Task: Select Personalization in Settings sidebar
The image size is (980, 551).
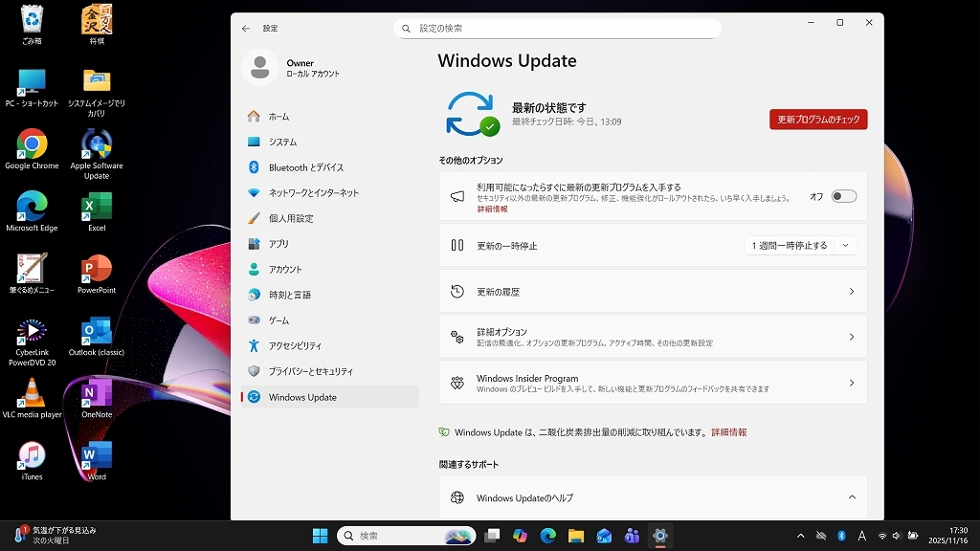Action: point(330,218)
